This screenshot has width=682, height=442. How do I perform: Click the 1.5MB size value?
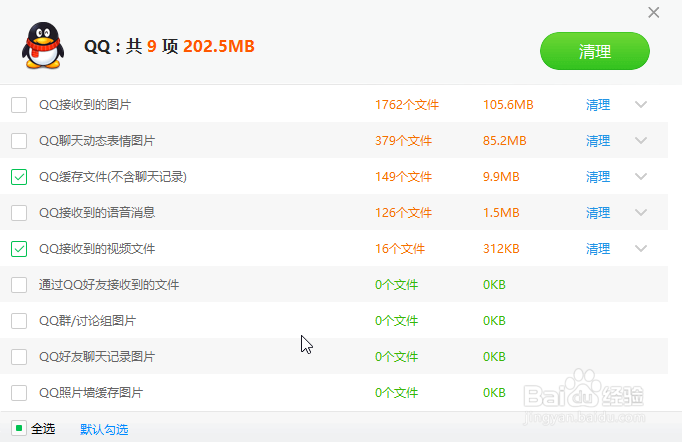pos(501,213)
